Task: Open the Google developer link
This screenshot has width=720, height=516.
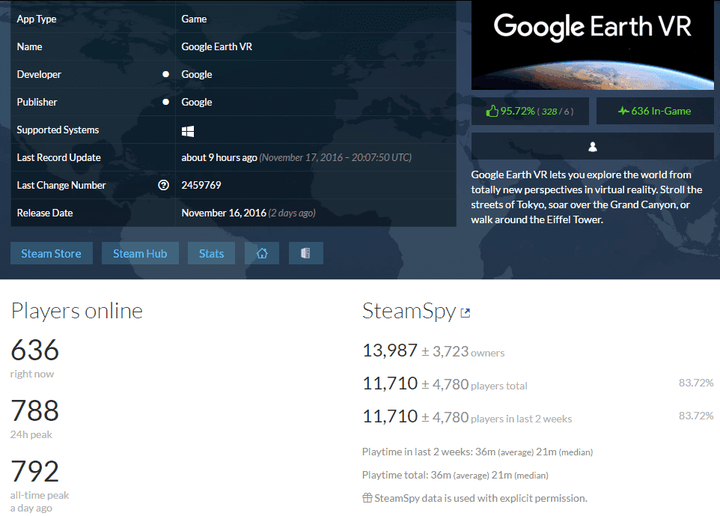Action: coord(197,74)
